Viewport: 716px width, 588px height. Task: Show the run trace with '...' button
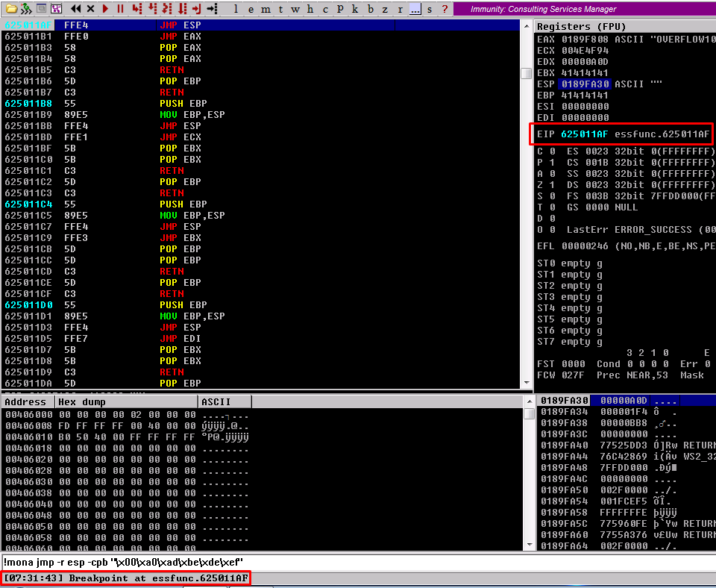pos(415,9)
